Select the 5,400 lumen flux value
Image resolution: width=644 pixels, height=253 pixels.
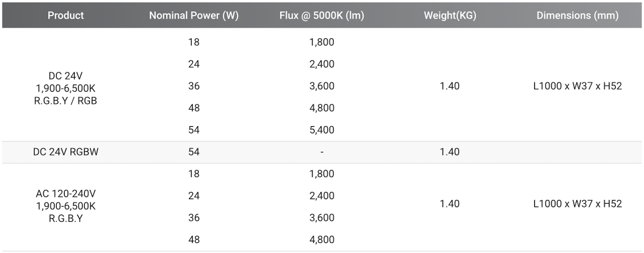coord(322,130)
